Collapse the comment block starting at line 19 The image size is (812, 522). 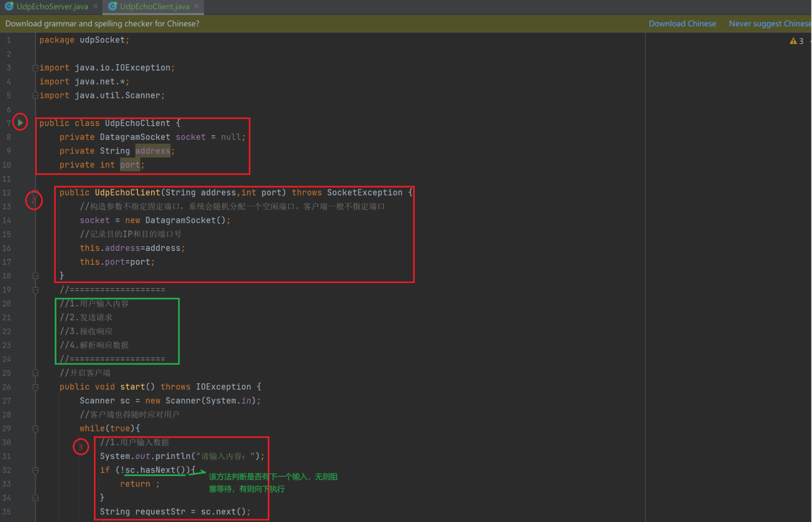pyautogui.click(x=36, y=290)
